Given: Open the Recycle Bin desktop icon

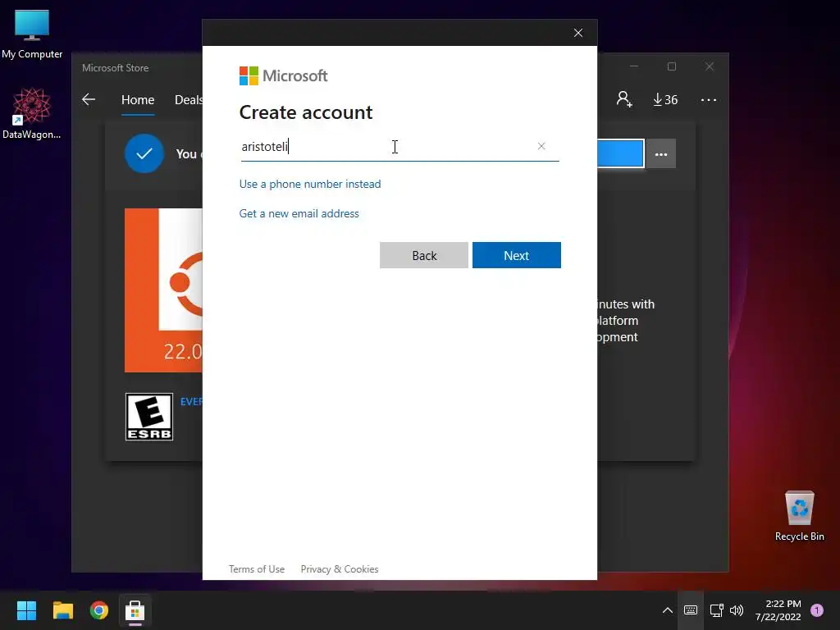Looking at the screenshot, I should click(x=799, y=516).
